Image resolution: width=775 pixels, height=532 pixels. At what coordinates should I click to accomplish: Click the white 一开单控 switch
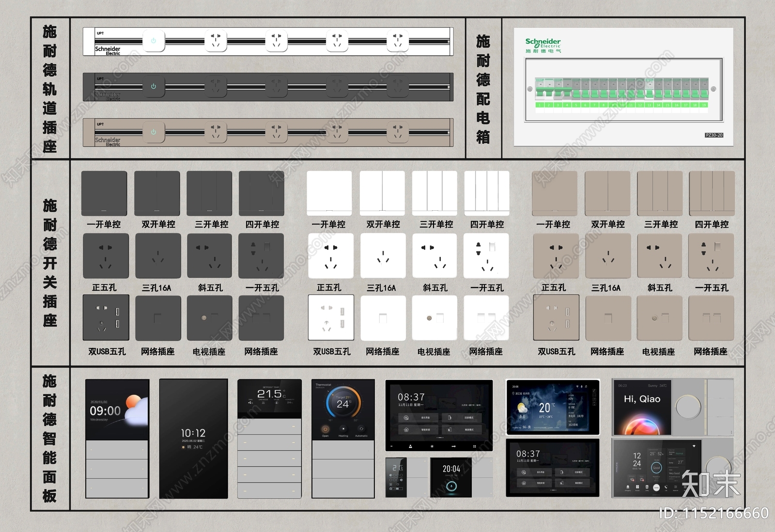click(x=329, y=193)
